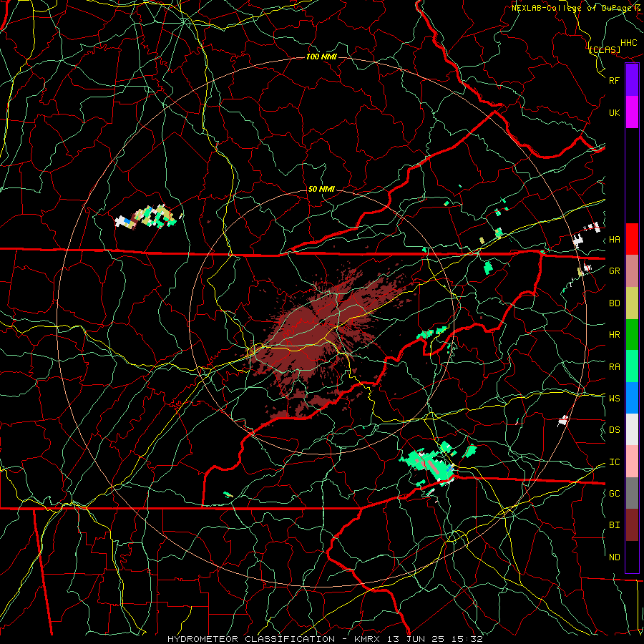Select the GR legend color block
Viewport: 644px width, 644px height.
pyautogui.click(x=632, y=271)
